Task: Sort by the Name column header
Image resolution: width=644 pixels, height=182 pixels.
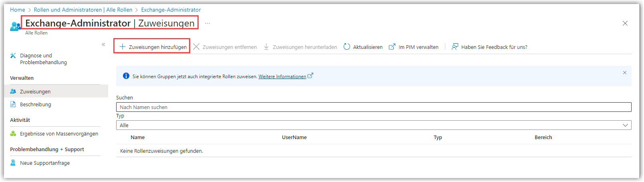Action: click(138, 137)
